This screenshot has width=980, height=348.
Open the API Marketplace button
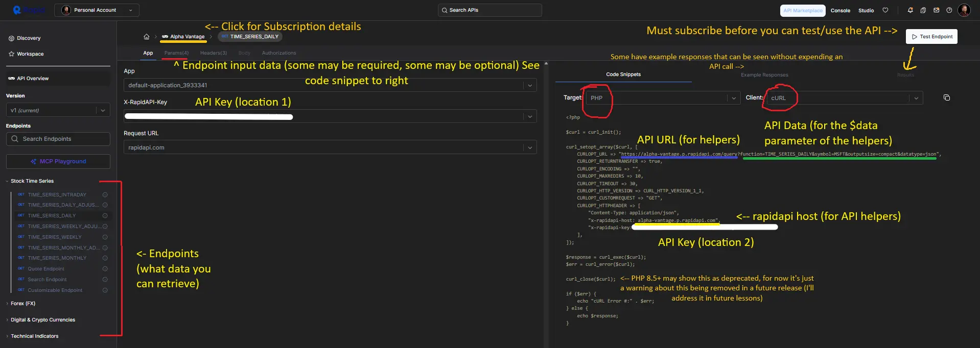[803, 10]
